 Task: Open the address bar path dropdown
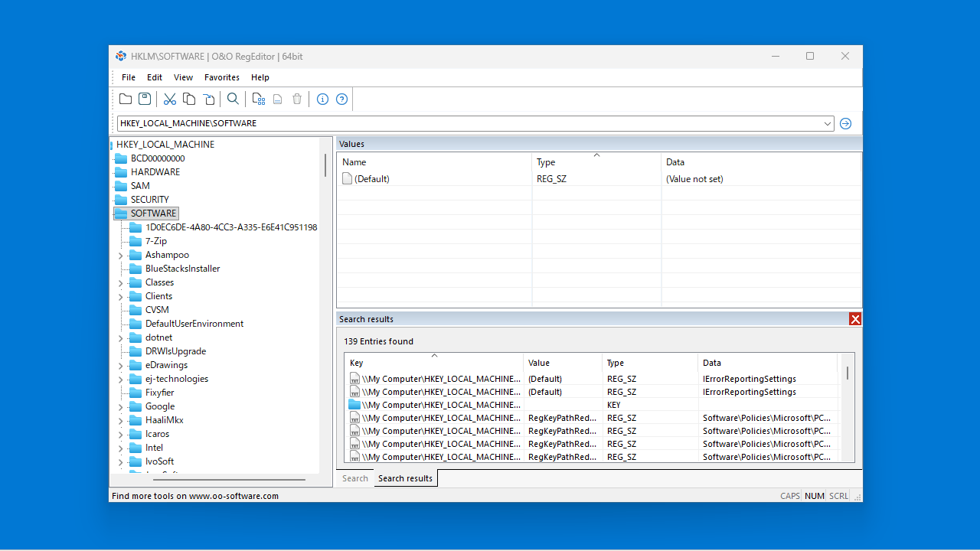[x=828, y=123]
